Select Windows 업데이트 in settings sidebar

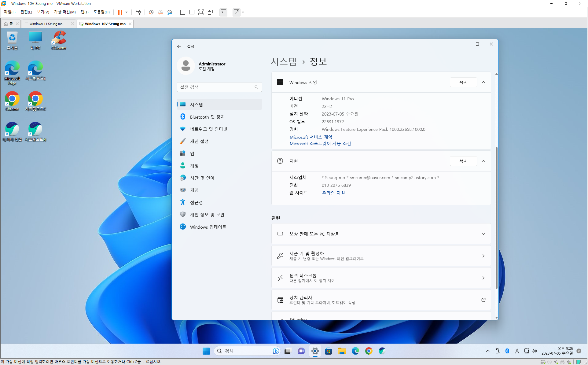pyautogui.click(x=208, y=227)
